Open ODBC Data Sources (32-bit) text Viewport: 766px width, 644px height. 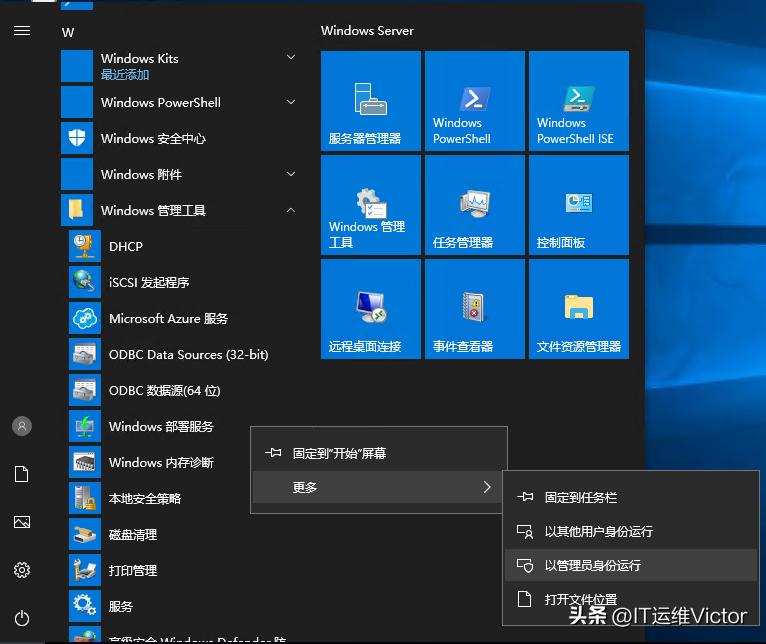(189, 354)
